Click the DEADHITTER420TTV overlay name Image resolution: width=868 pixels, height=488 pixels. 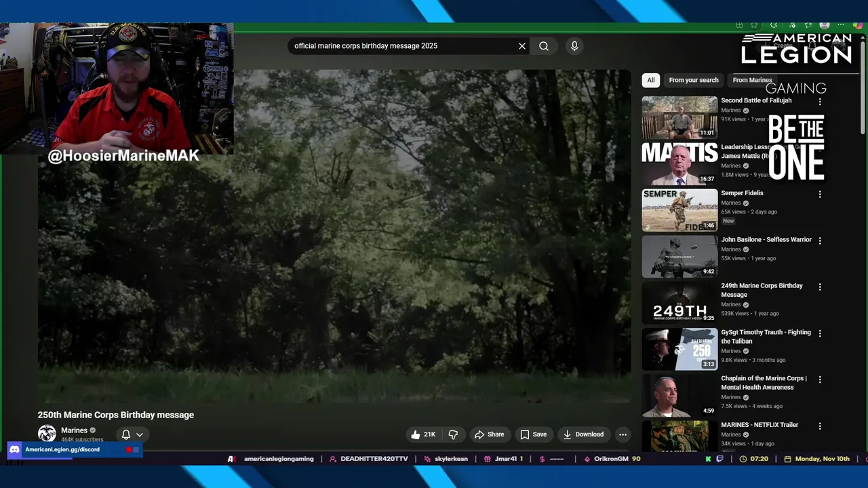(x=374, y=459)
